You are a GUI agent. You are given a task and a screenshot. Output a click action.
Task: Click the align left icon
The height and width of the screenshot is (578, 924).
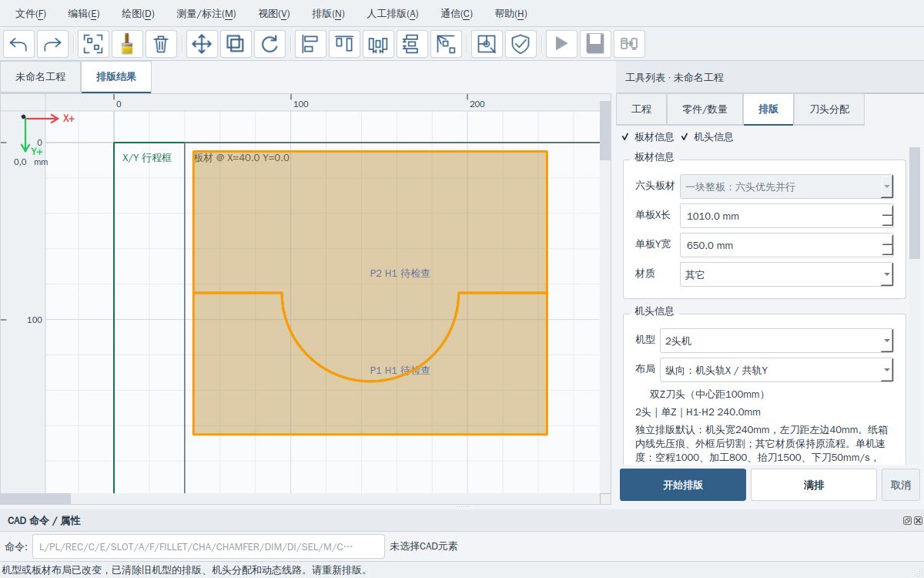[x=310, y=44]
